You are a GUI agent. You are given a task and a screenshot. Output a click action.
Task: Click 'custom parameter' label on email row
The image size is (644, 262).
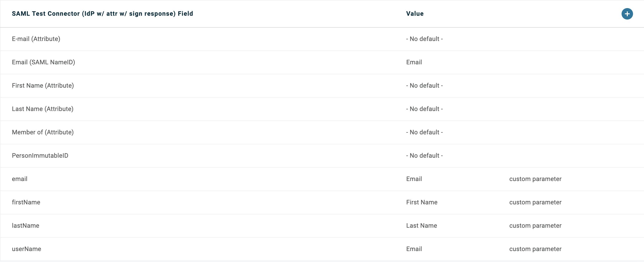point(535,179)
